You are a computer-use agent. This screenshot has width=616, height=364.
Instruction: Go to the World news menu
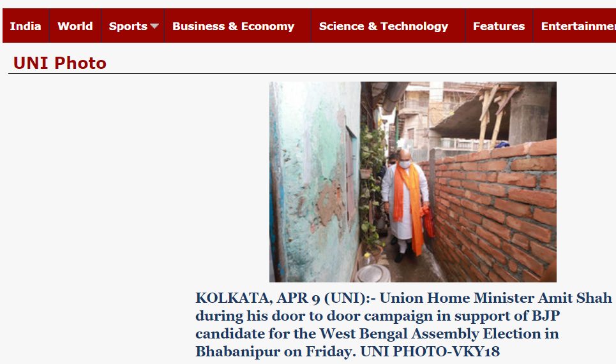pos(75,26)
